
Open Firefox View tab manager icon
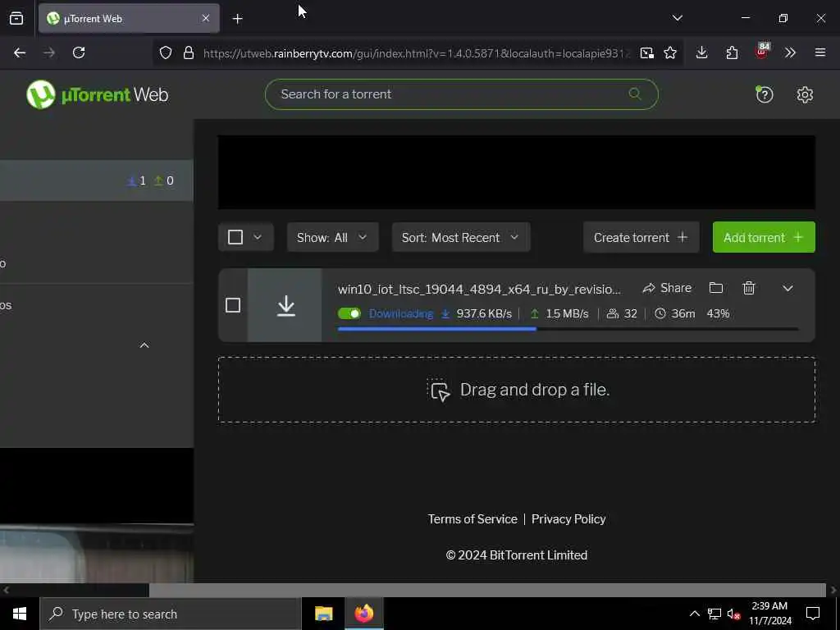16,18
